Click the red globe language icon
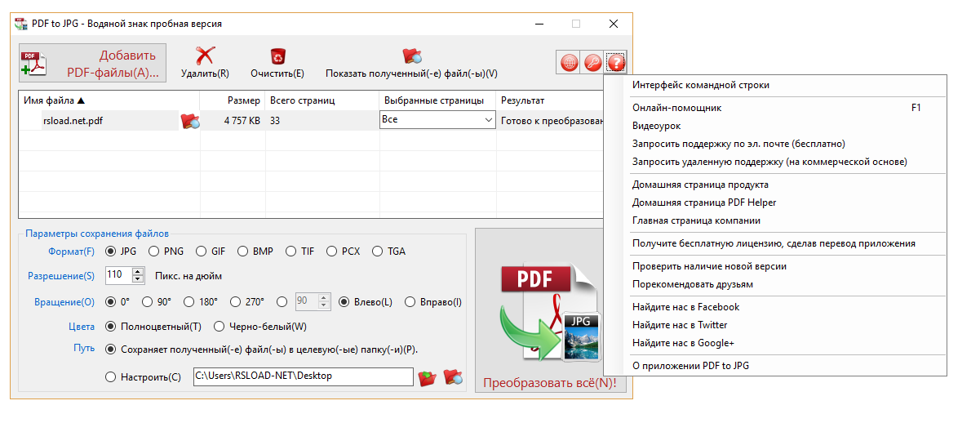Image resolution: width=980 pixels, height=423 pixels. click(569, 62)
